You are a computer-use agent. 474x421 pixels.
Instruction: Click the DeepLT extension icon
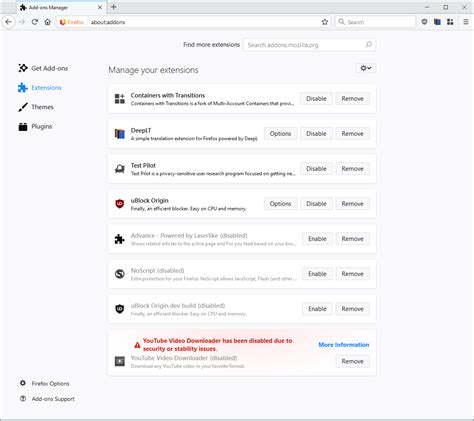(x=120, y=134)
